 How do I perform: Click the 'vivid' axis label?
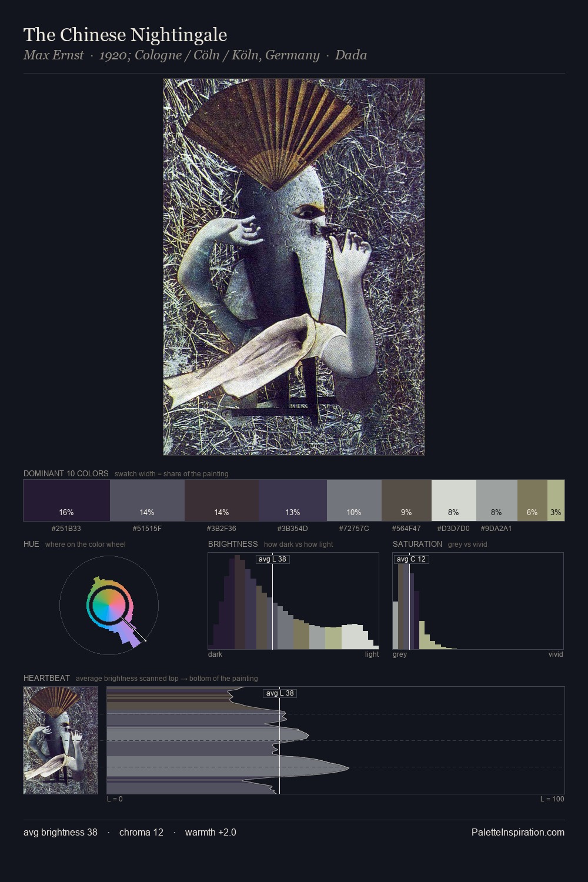click(x=556, y=654)
